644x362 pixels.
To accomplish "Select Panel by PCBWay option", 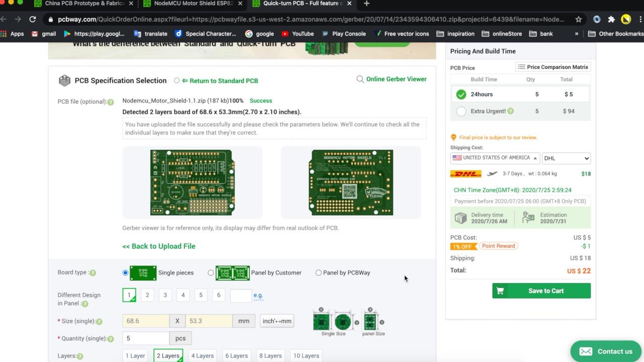I will click(x=318, y=273).
